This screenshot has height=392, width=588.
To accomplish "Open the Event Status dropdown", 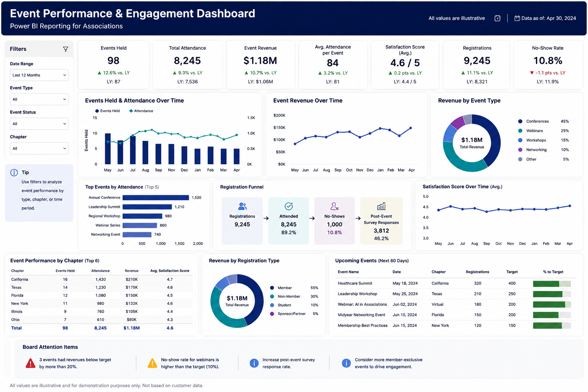I will point(39,124).
